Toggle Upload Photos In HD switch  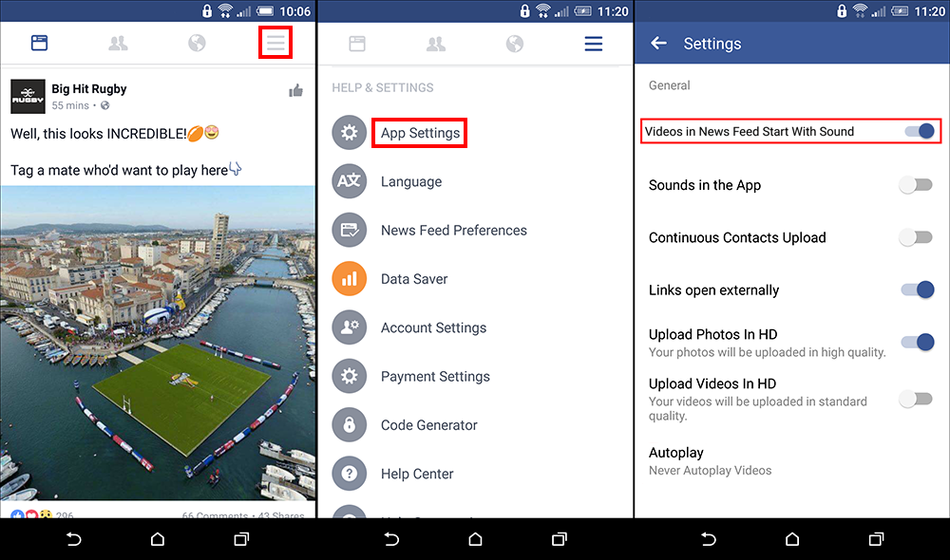click(x=918, y=342)
